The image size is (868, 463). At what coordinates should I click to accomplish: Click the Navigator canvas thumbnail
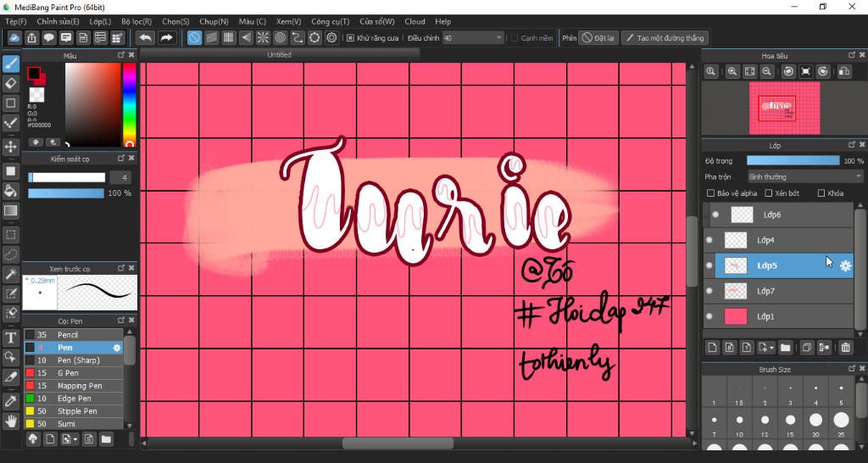[x=784, y=108]
